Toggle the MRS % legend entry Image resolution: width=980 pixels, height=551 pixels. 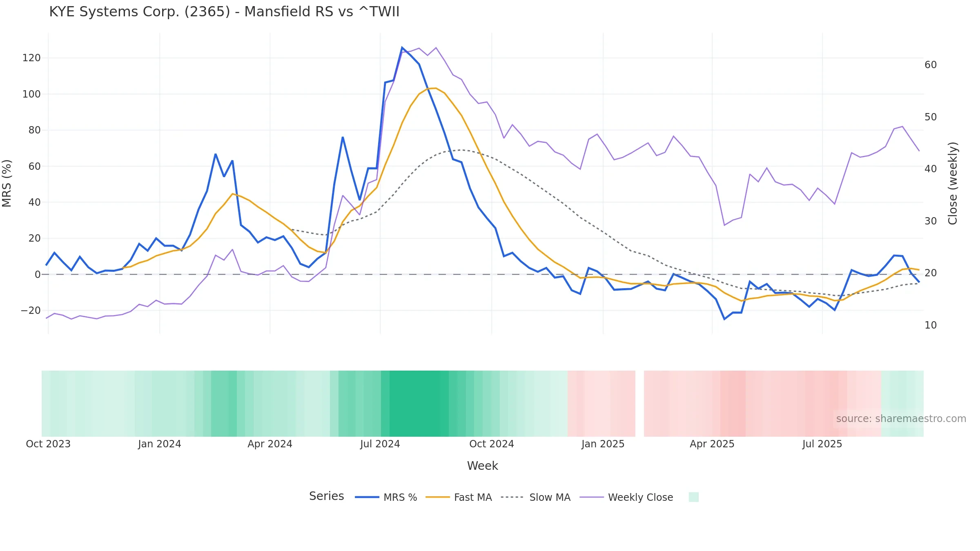coord(386,497)
